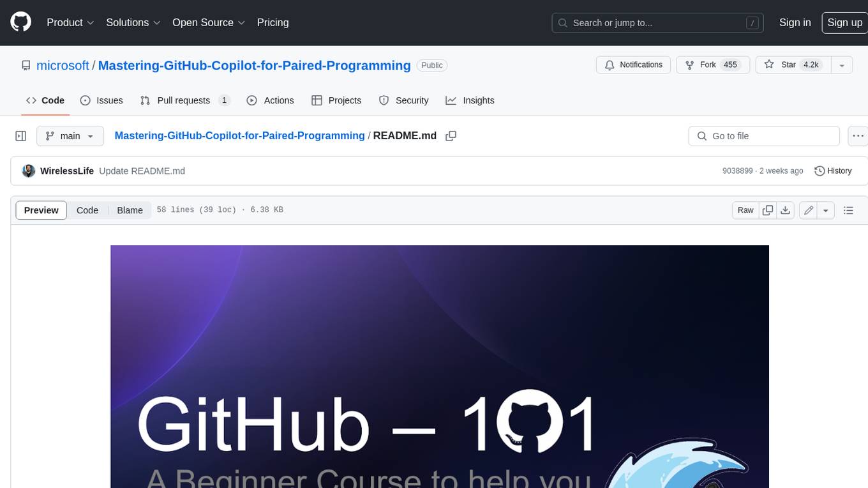This screenshot has height=488, width=868.
Task: Open commit 9038899
Action: click(737, 171)
